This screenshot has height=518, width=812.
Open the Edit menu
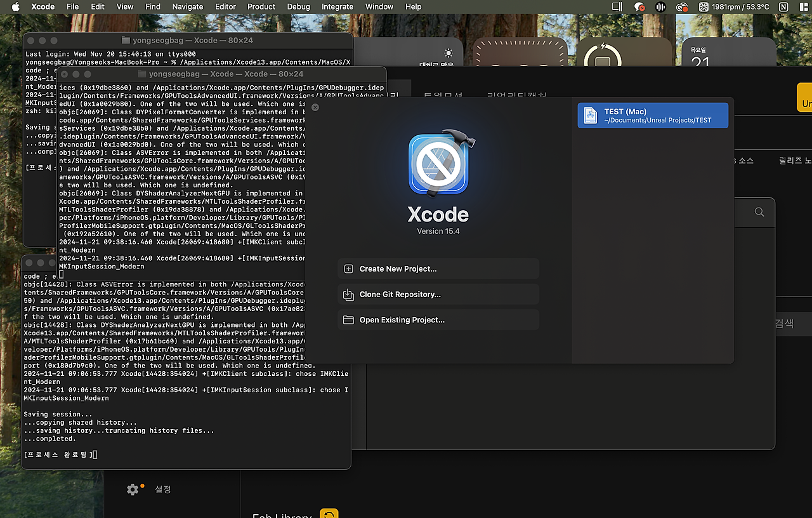(98, 6)
